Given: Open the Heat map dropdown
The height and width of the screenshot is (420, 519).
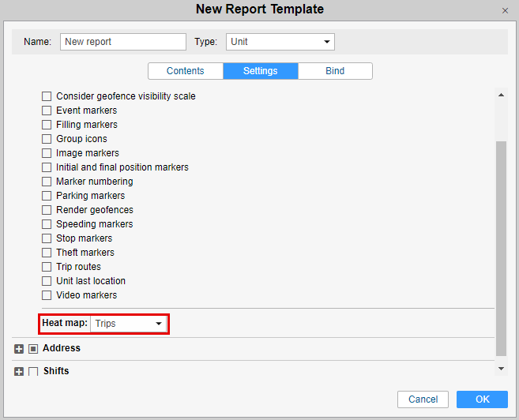Looking at the screenshot, I should [x=129, y=324].
